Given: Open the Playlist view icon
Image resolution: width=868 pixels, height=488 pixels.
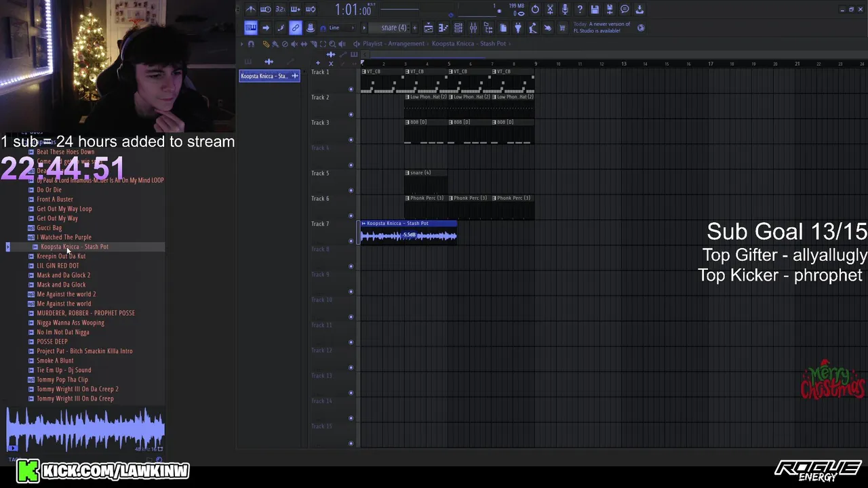Looking at the screenshot, I should pos(429,28).
